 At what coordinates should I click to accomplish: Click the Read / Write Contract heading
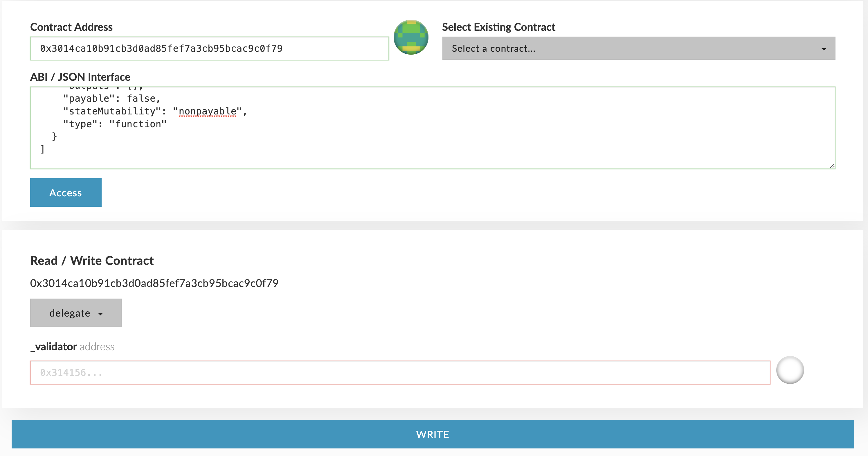click(x=92, y=261)
